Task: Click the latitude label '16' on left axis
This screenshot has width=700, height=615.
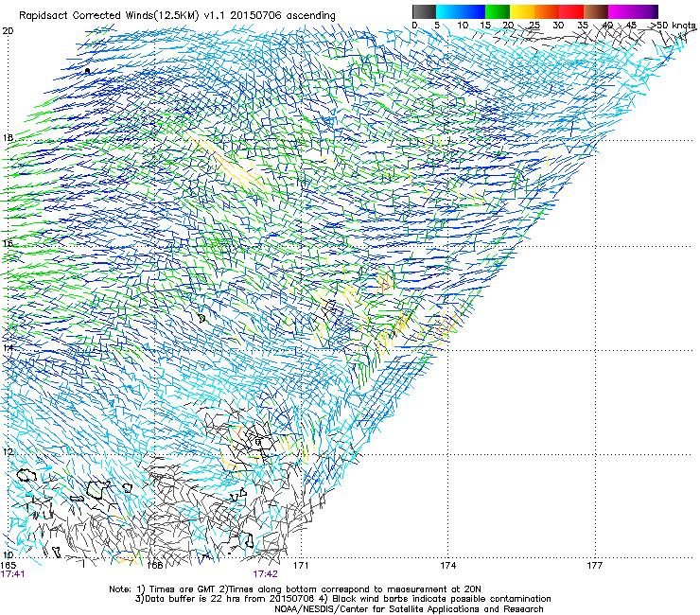Action: click(x=8, y=243)
